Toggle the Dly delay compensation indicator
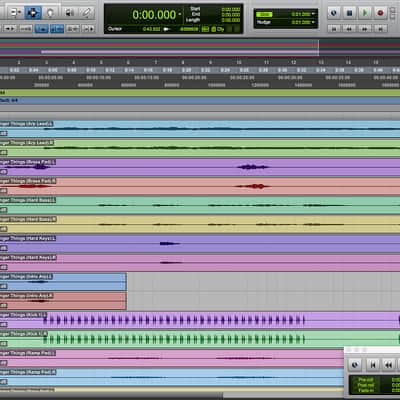The width and height of the screenshot is (400, 400). [218, 29]
